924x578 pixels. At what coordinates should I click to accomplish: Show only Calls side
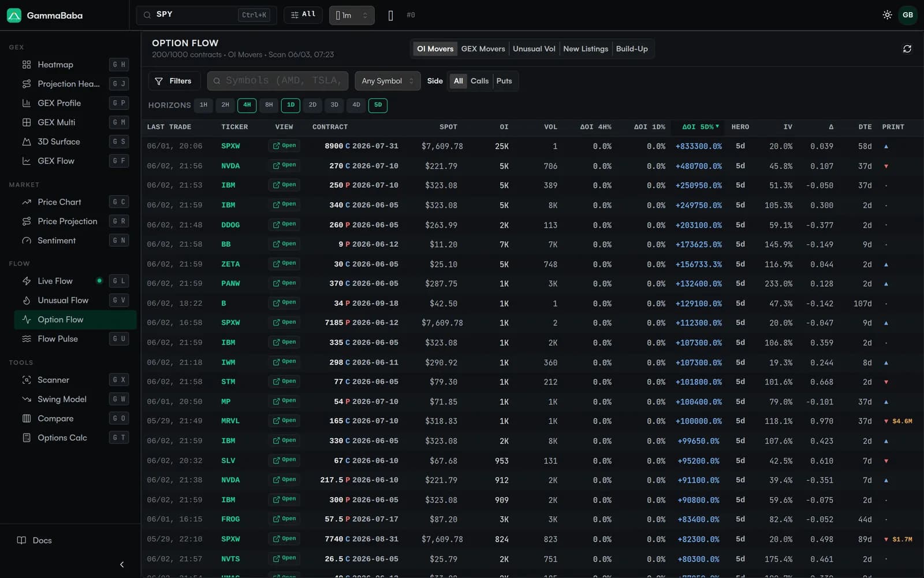tap(479, 81)
